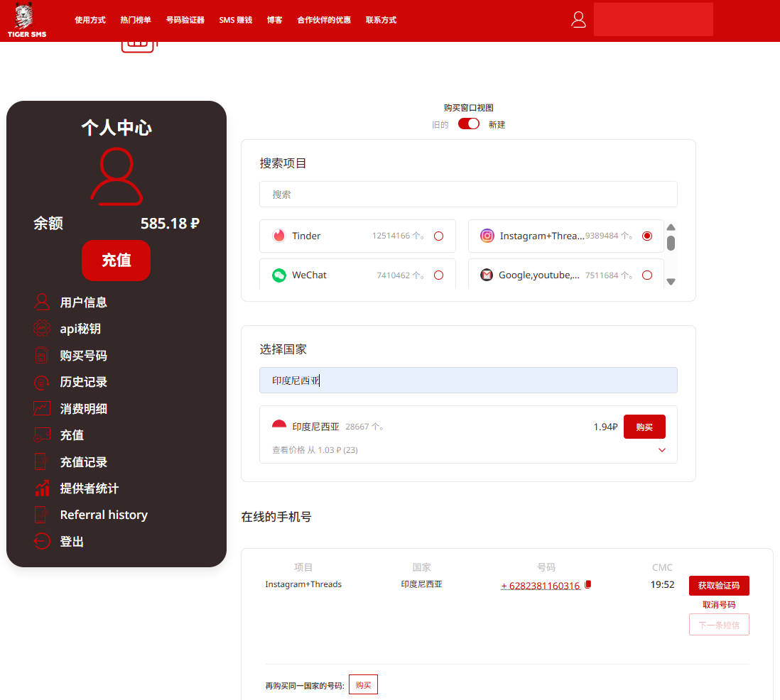This screenshot has width=780, height=700.
Task: Open the SMS 赚钱 menu item
Action: point(235,20)
